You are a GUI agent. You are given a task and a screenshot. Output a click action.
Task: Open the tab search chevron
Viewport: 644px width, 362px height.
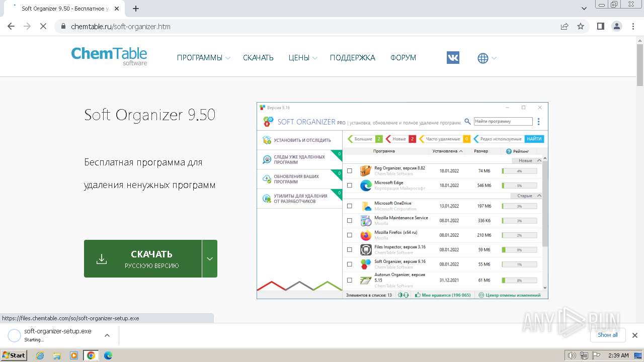pos(584,9)
